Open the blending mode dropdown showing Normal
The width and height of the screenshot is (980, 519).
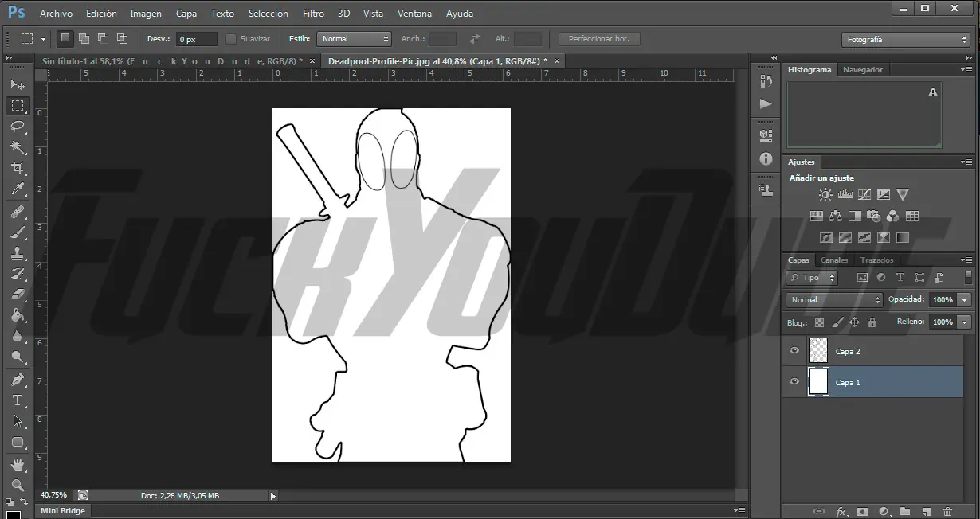[833, 299]
